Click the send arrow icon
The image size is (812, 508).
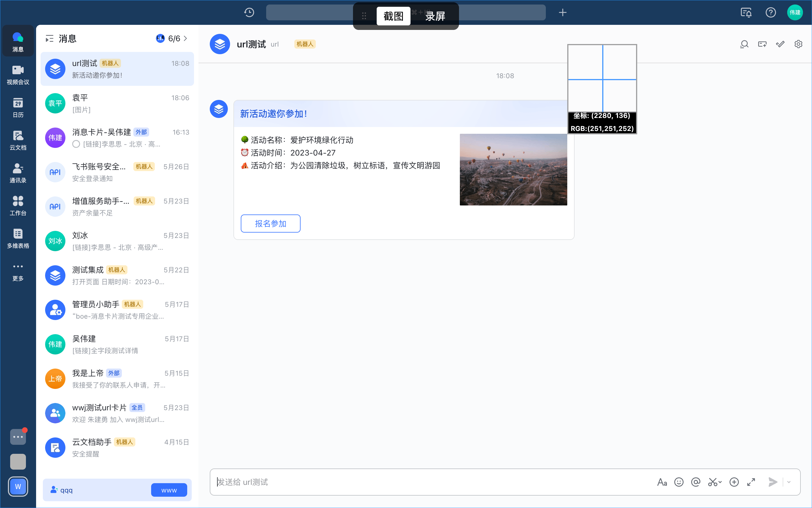pos(773,482)
